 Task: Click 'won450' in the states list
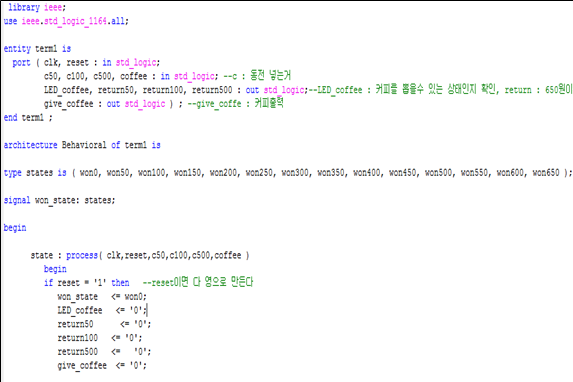coord(402,173)
